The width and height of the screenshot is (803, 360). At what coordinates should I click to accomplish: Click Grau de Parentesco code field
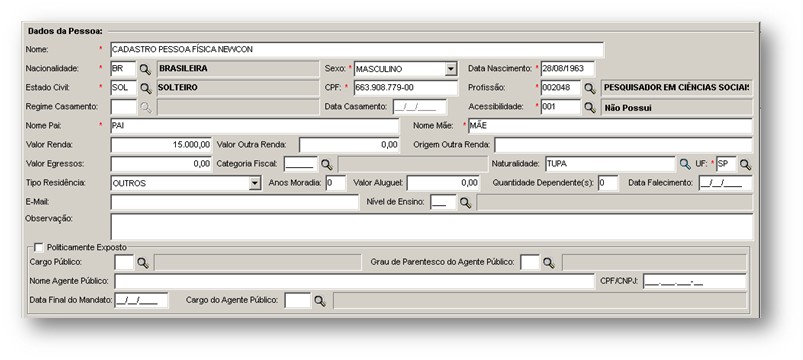(x=530, y=263)
